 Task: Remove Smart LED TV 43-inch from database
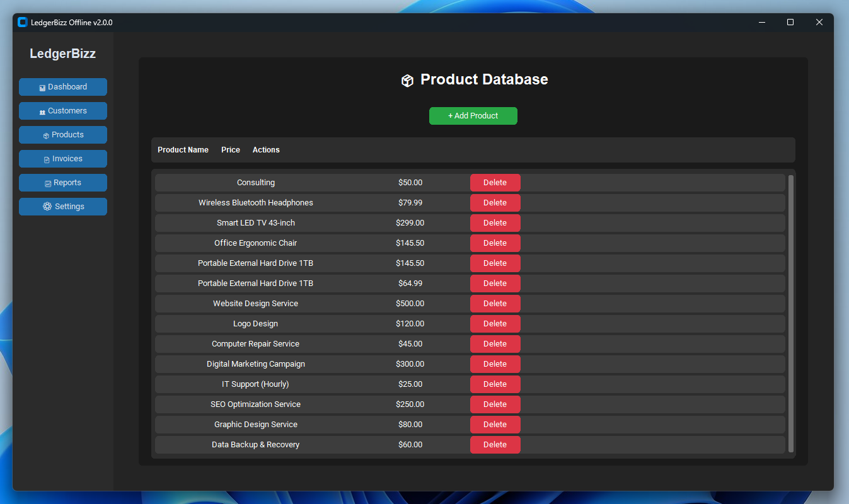(x=495, y=222)
